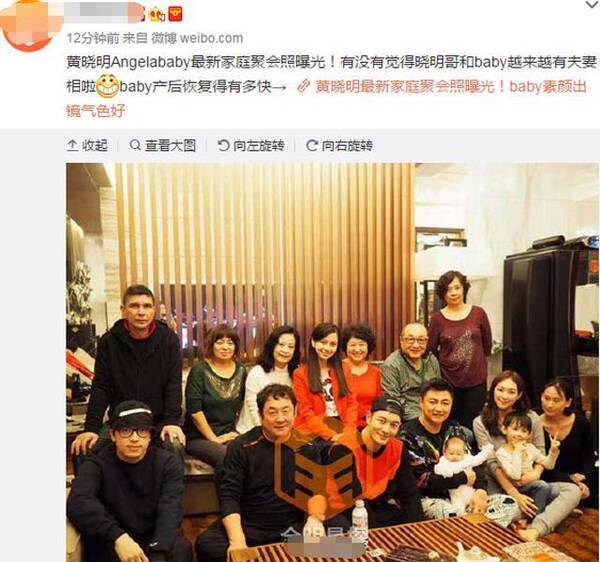The width and height of the screenshot is (600, 562).
Task: Rotate the photo with 向左旋转
Action: tap(251, 145)
